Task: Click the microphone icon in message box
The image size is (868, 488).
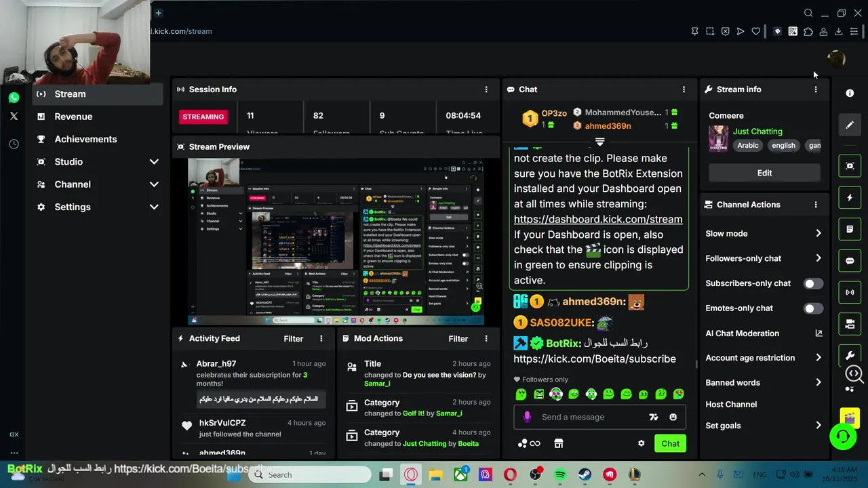Action: (528, 417)
